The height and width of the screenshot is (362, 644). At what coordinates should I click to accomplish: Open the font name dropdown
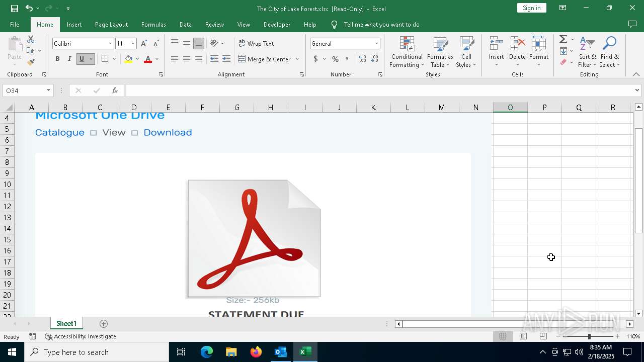coord(110,44)
